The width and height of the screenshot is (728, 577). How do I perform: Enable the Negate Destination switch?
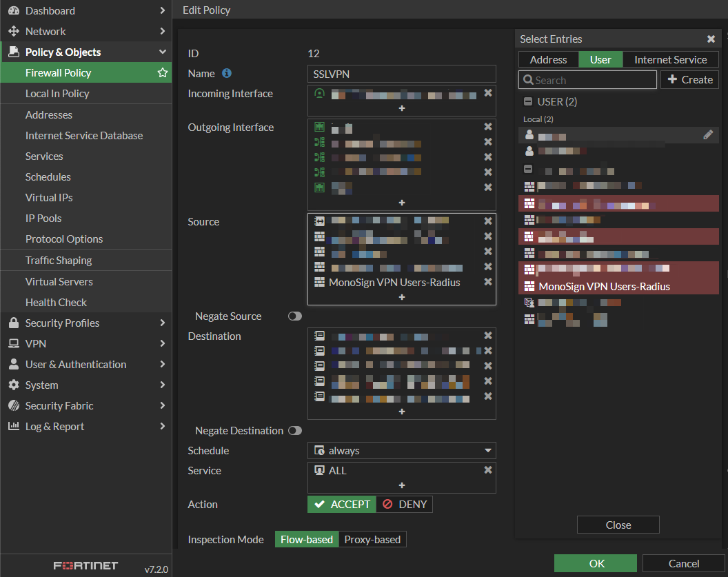click(x=295, y=431)
